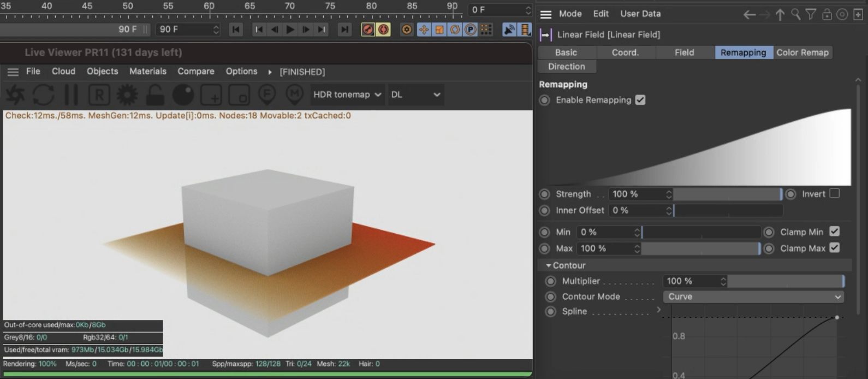Switch to the Color Remap tab

pos(802,52)
